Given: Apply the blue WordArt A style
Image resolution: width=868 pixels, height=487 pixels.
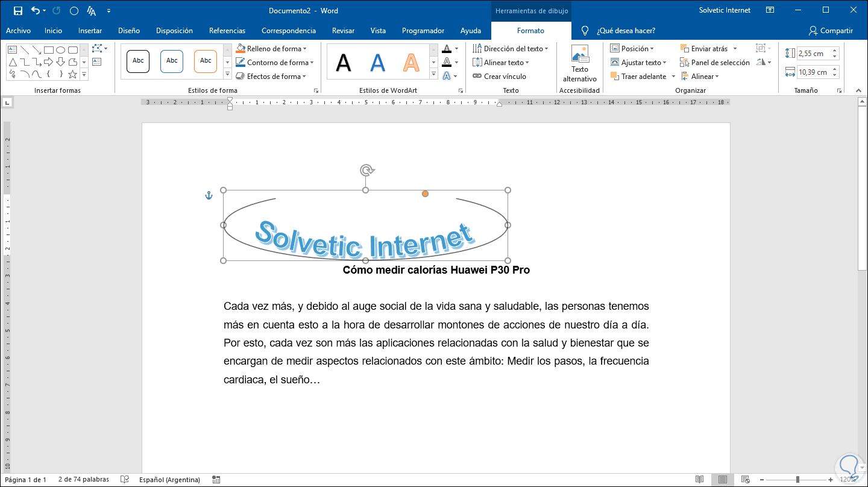Looking at the screenshot, I should [x=377, y=62].
